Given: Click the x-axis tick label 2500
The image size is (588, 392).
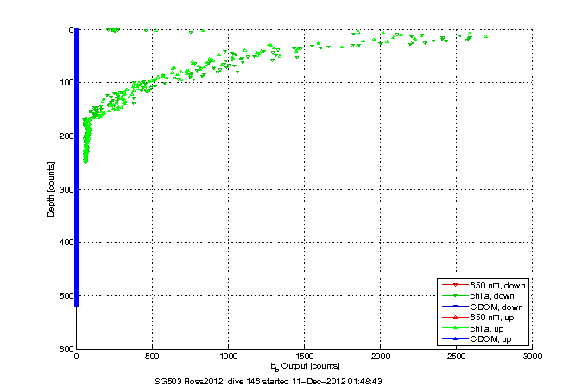Looking at the screenshot, I should 457,357.
